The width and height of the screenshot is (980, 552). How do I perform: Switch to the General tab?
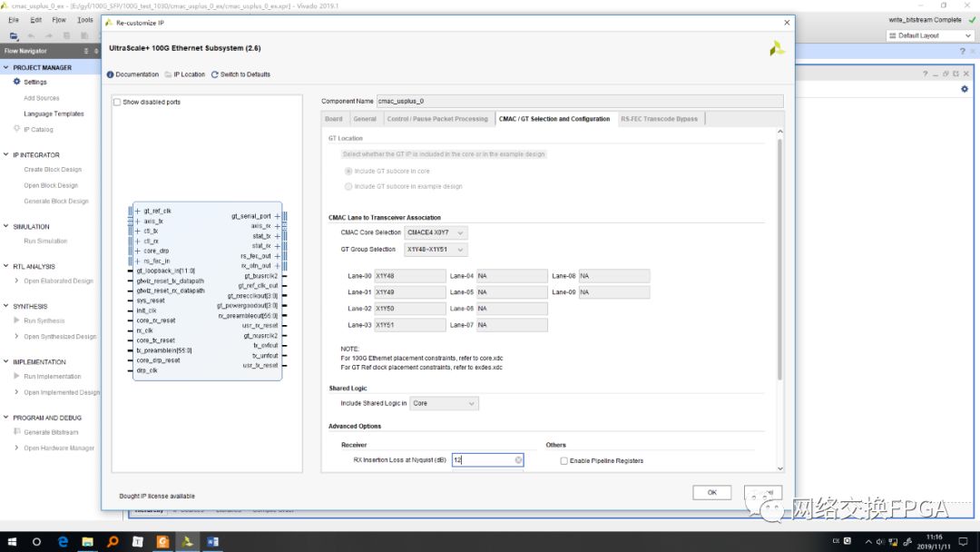pos(365,119)
